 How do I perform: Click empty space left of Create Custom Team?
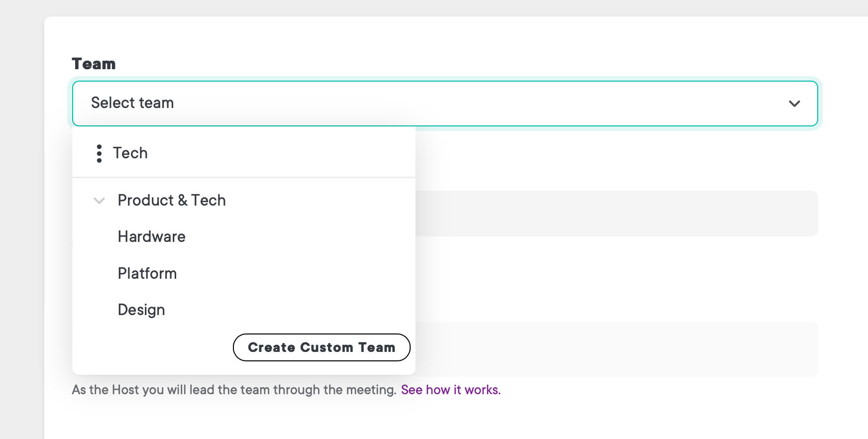[x=152, y=347]
